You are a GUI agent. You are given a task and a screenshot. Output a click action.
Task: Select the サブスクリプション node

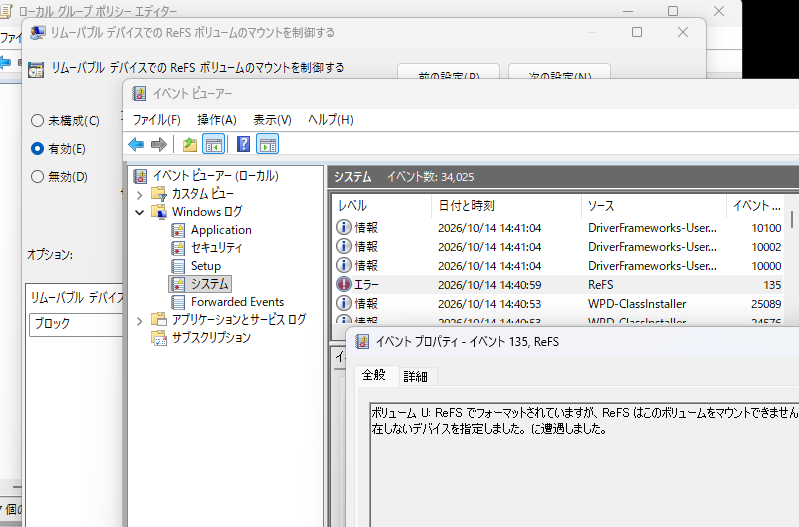tap(211, 337)
